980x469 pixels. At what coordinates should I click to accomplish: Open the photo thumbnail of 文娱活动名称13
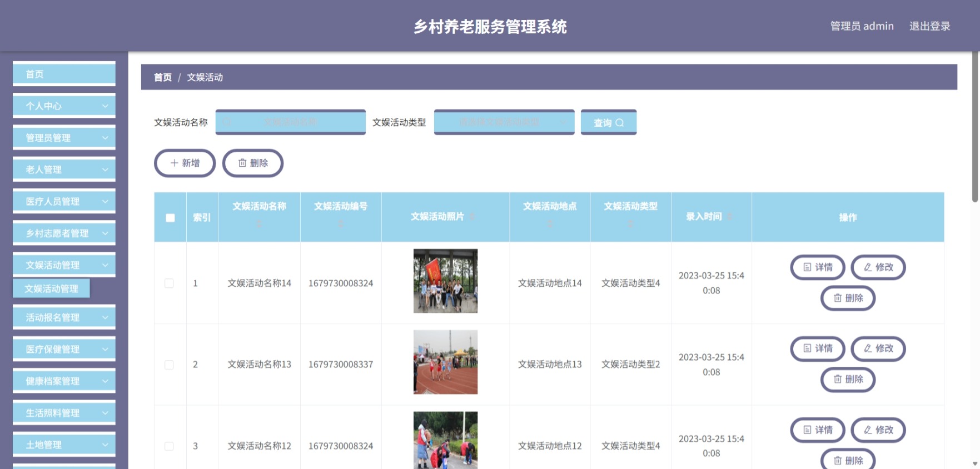click(445, 362)
